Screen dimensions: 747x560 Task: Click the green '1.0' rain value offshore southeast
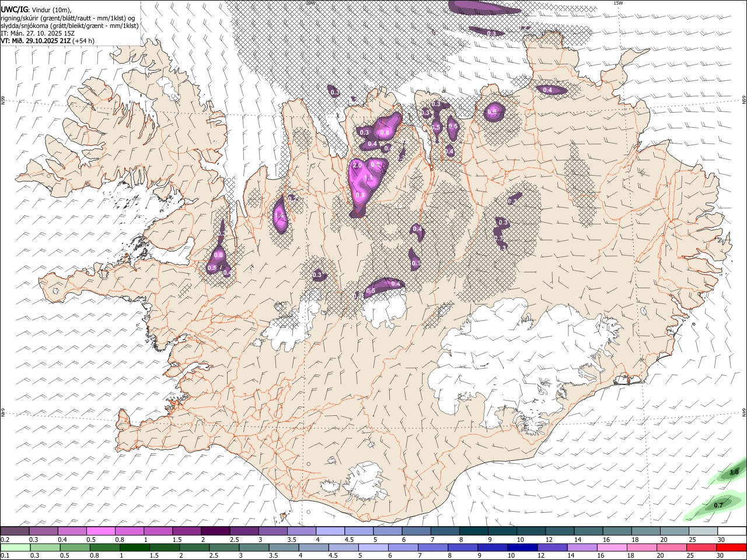pyautogui.click(x=734, y=472)
